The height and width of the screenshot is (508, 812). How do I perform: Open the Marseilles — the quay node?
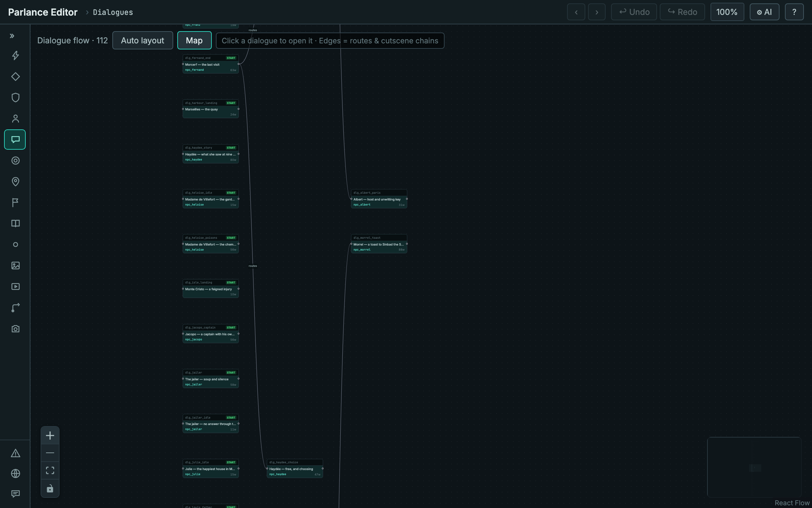[x=210, y=109]
